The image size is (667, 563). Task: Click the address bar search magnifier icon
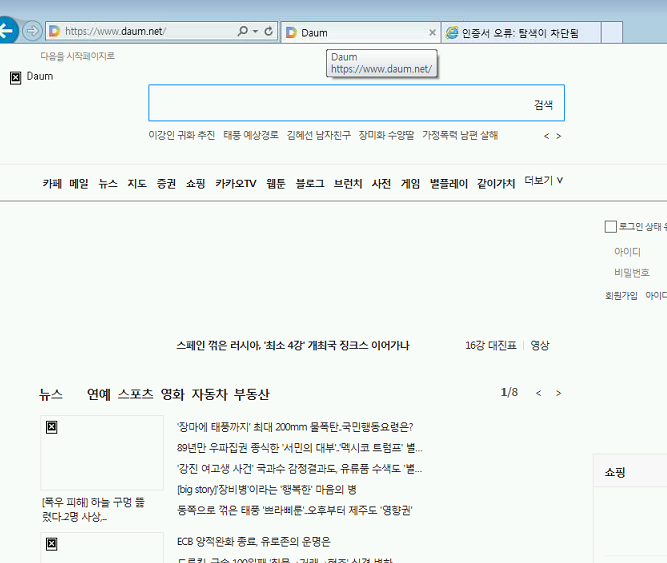pos(242,31)
